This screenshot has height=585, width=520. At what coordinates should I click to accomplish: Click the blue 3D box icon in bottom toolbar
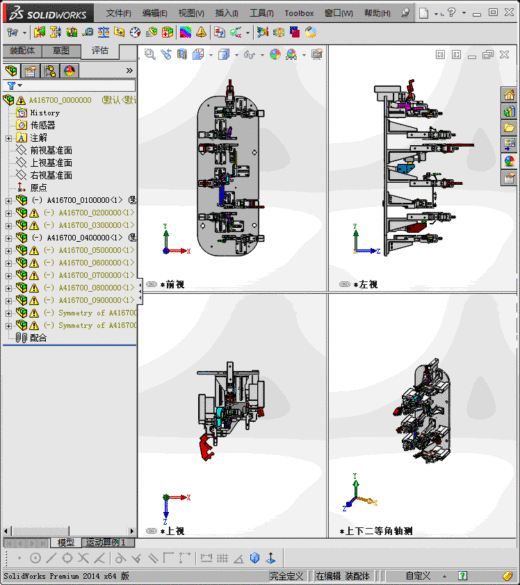[255, 558]
